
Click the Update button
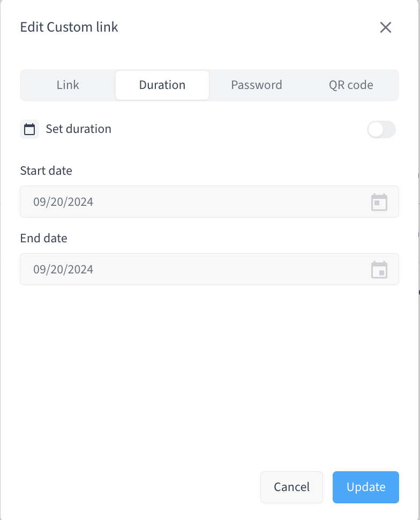point(365,487)
